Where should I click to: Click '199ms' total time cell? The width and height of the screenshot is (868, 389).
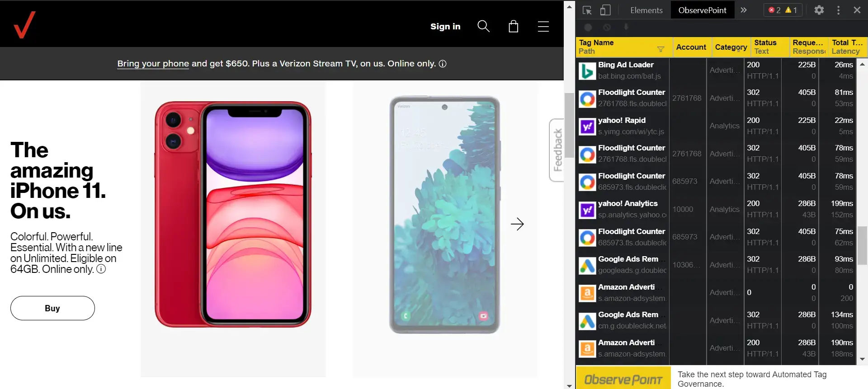(x=842, y=204)
